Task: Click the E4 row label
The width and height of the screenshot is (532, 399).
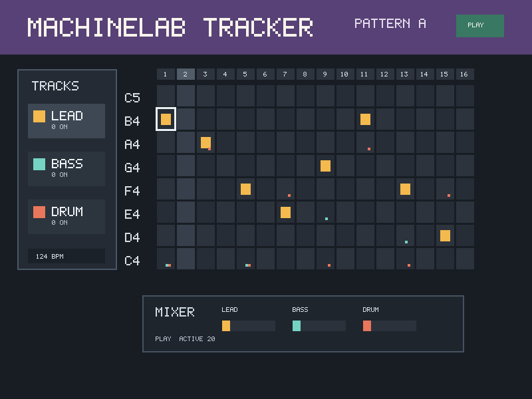Action: 132,214
